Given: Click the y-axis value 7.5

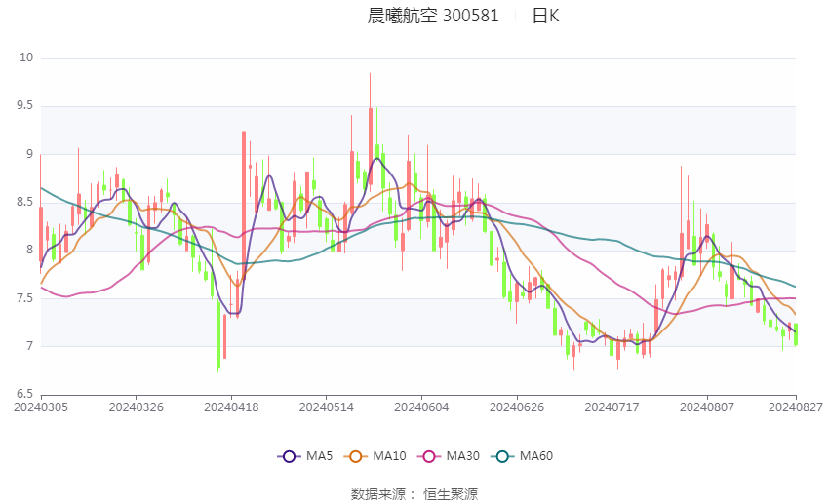Looking at the screenshot, I should (24, 298).
